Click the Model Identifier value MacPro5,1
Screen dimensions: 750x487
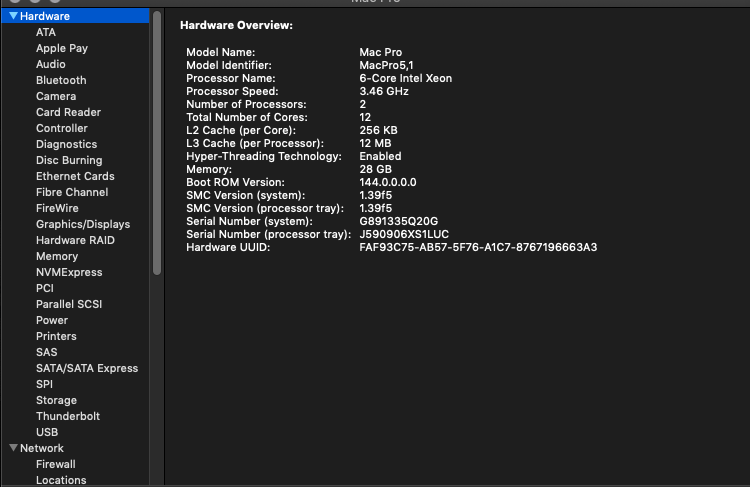point(386,65)
